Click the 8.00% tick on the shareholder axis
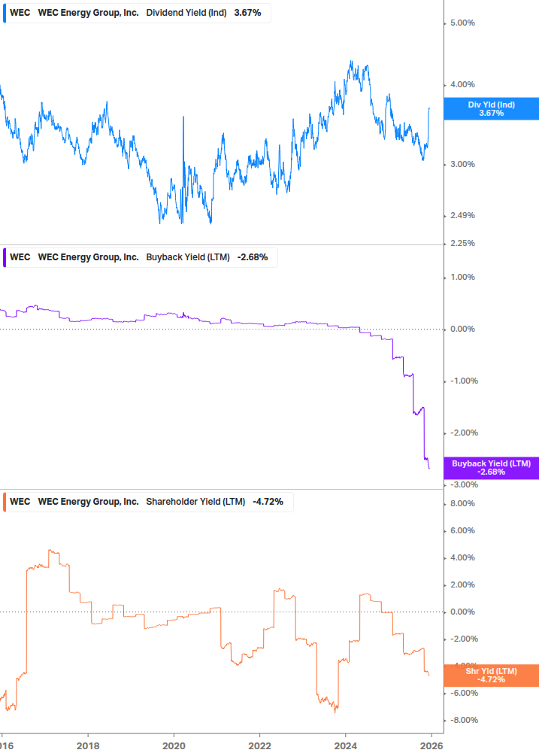Screen dimensions: 539x756 [x=462, y=504]
